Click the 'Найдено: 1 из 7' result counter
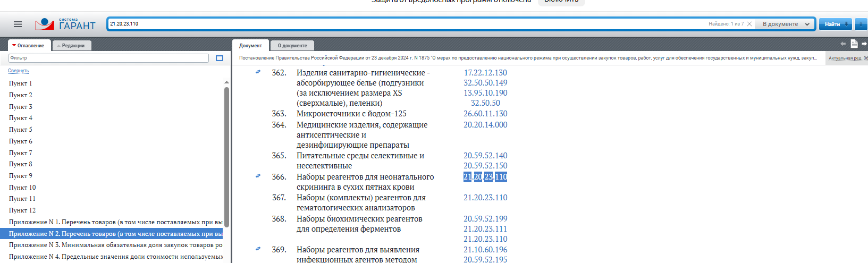This screenshot has width=868, height=263. click(x=726, y=24)
